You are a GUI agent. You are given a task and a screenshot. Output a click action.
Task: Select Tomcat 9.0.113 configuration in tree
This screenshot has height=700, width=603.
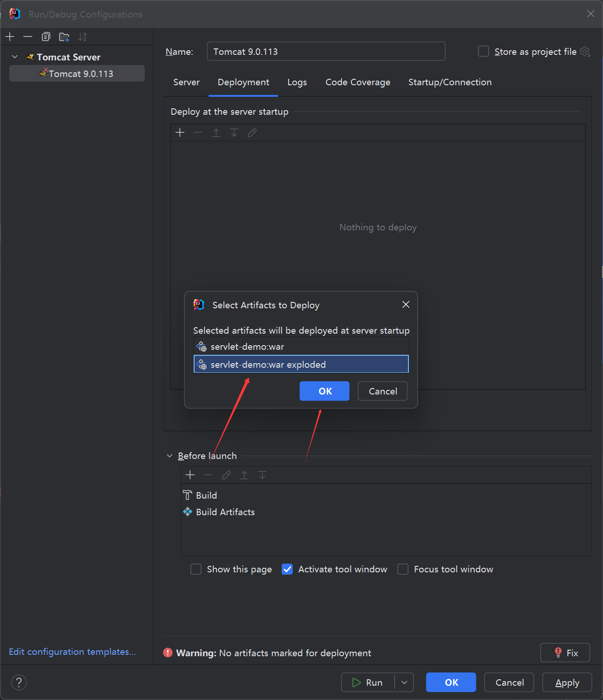click(x=77, y=73)
